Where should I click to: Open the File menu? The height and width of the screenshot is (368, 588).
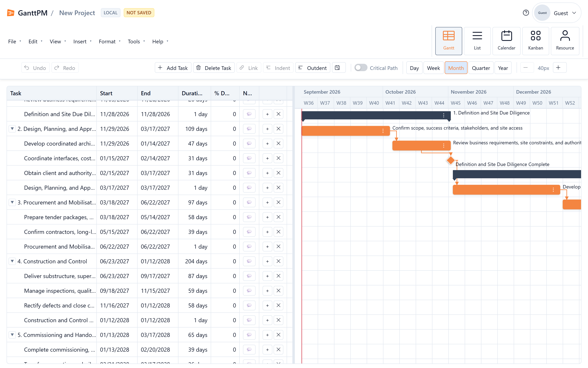14,42
